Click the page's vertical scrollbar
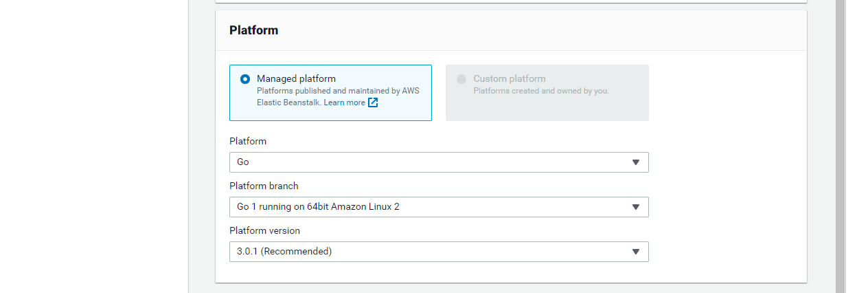 point(840,146)
